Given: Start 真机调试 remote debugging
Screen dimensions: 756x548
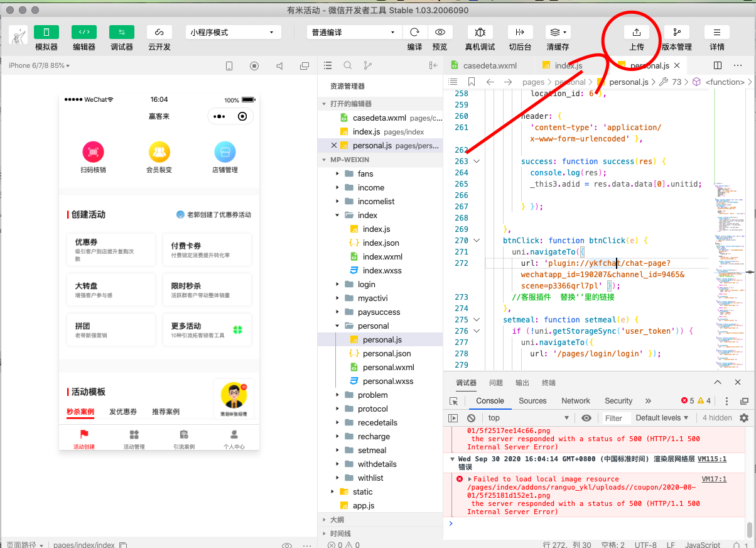Looking at the screenshot, I should pos(480,32).
